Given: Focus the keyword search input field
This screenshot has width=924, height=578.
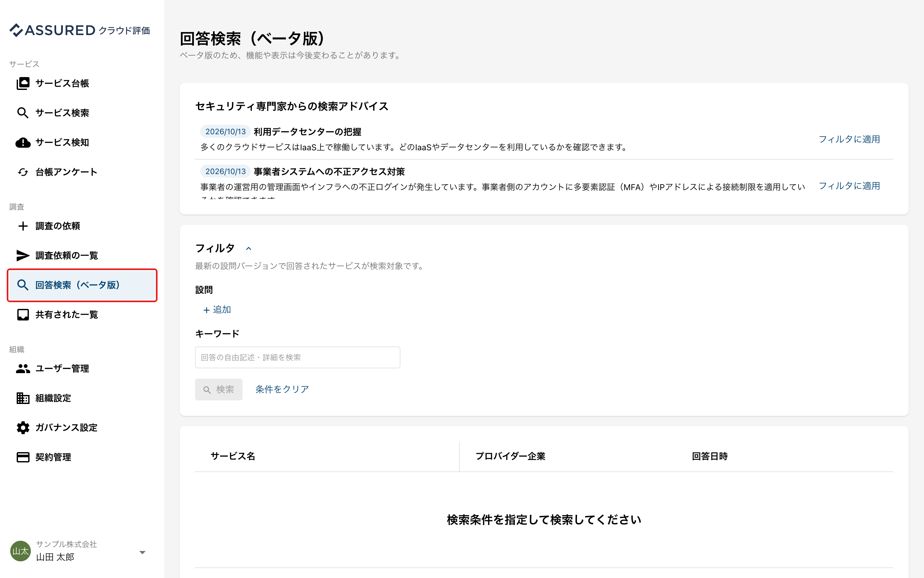Looking at the screenshot, I should click(x=297, y=357).
